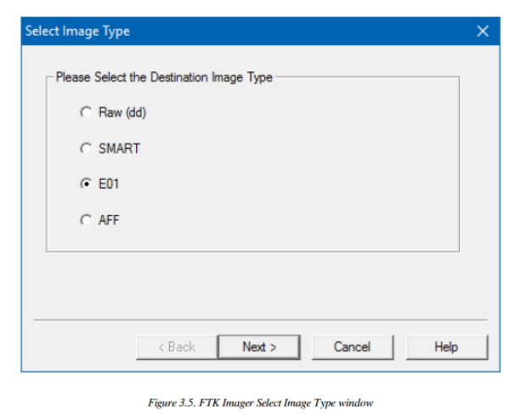
Task: Select the Raw (dd) radio button
Action: (86, 112)
